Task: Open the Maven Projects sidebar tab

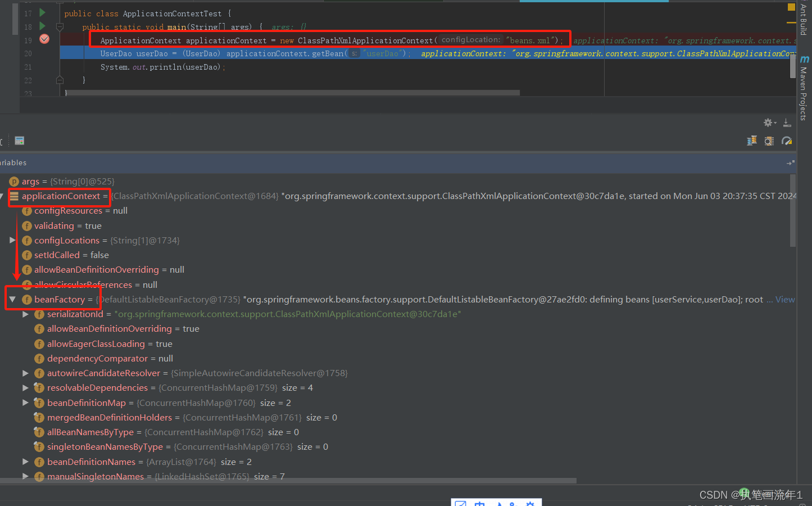Action: 804,84
